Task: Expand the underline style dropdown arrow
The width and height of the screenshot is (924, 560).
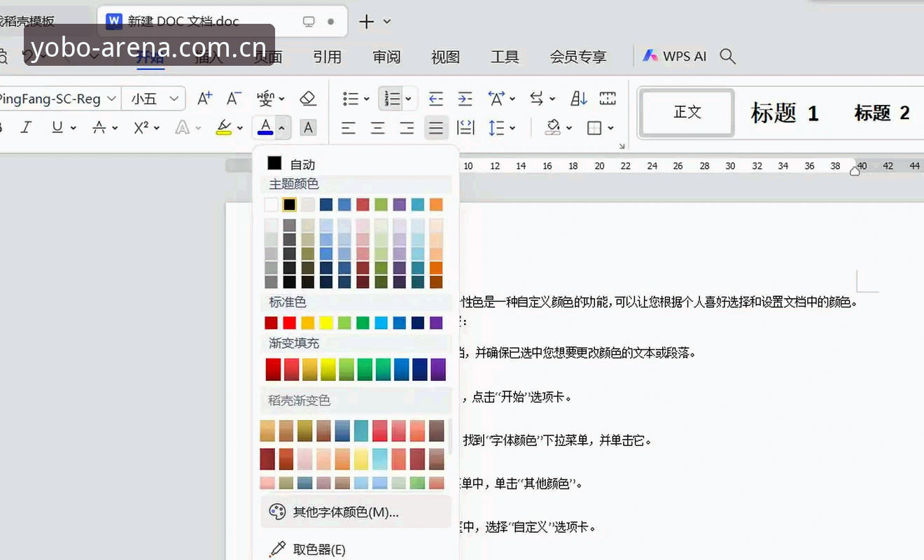Action: pyautogui.click(x=73, y=128)
